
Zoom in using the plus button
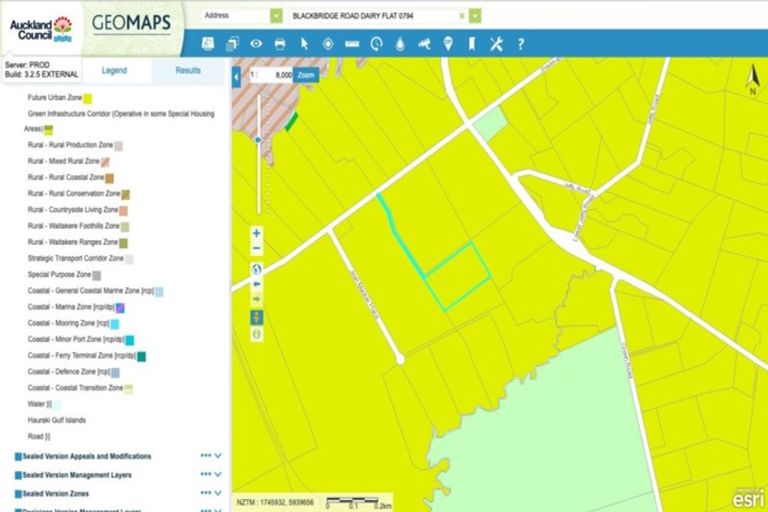(257, 233)
